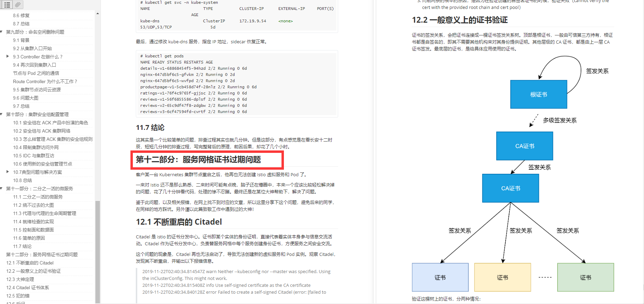Open 第十二部分：服务网格证书过期问题 in the outline sidebar

[x=42, y=255]
